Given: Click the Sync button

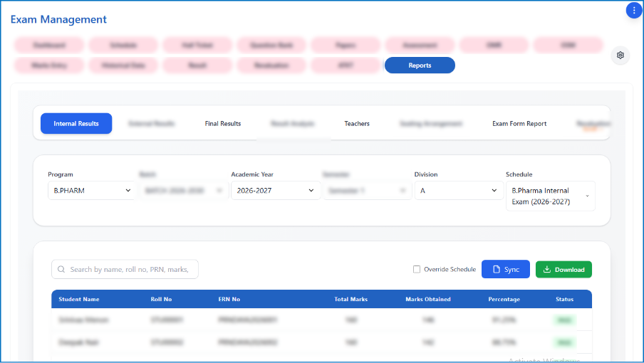Looking at the screenshot, I should 506,270.
